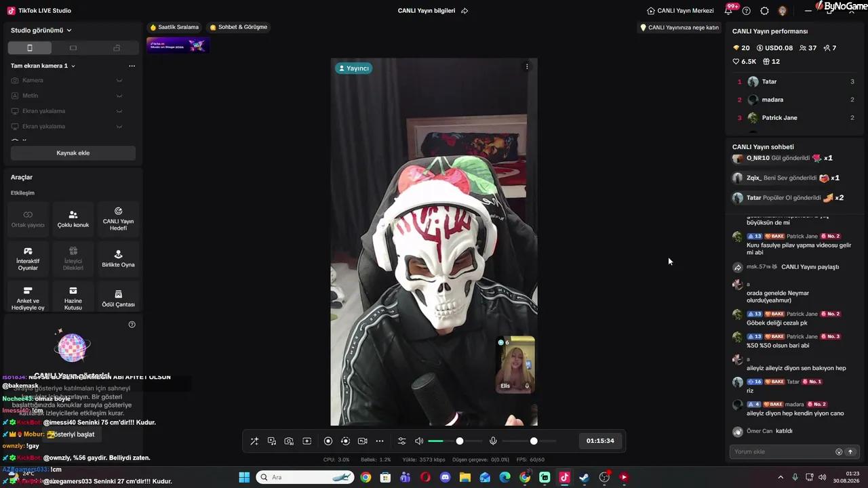The image size is (868, 488).
Task: Open the AI camera tool in toolbar
Action: [x=289, y=441]
